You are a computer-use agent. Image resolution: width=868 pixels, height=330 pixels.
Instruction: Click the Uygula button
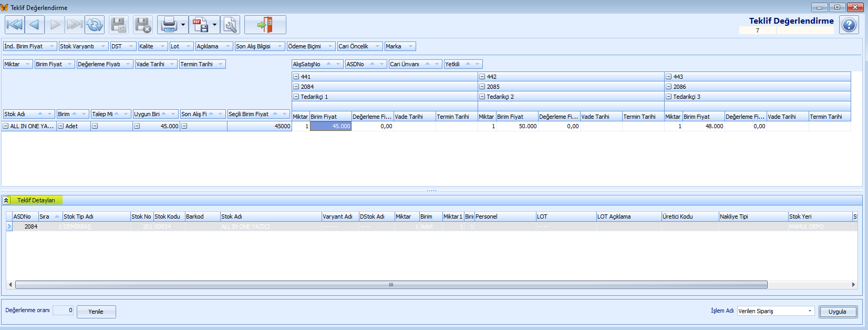(838, 312)
